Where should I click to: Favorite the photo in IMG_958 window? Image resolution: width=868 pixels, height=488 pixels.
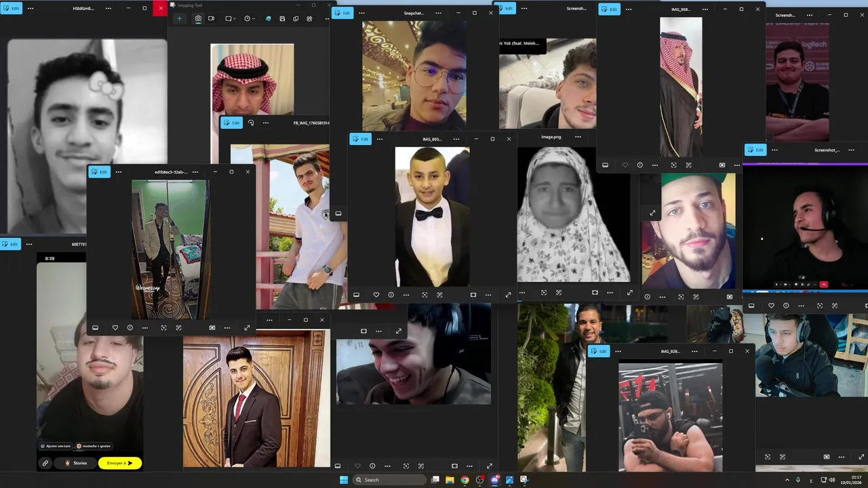point(625,165)
